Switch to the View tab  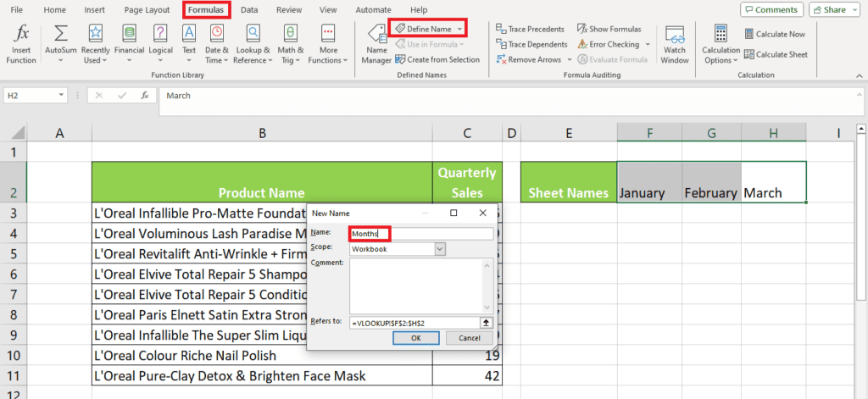[x=328, y=10]
